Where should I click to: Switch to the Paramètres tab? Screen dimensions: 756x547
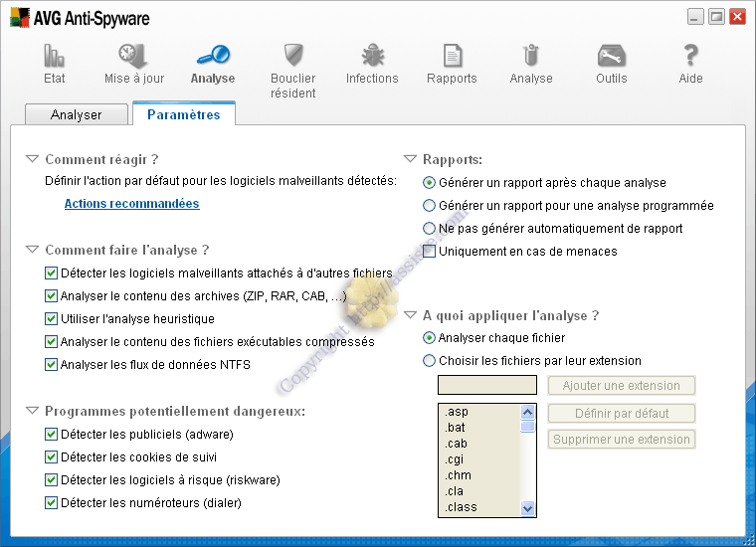184,114
